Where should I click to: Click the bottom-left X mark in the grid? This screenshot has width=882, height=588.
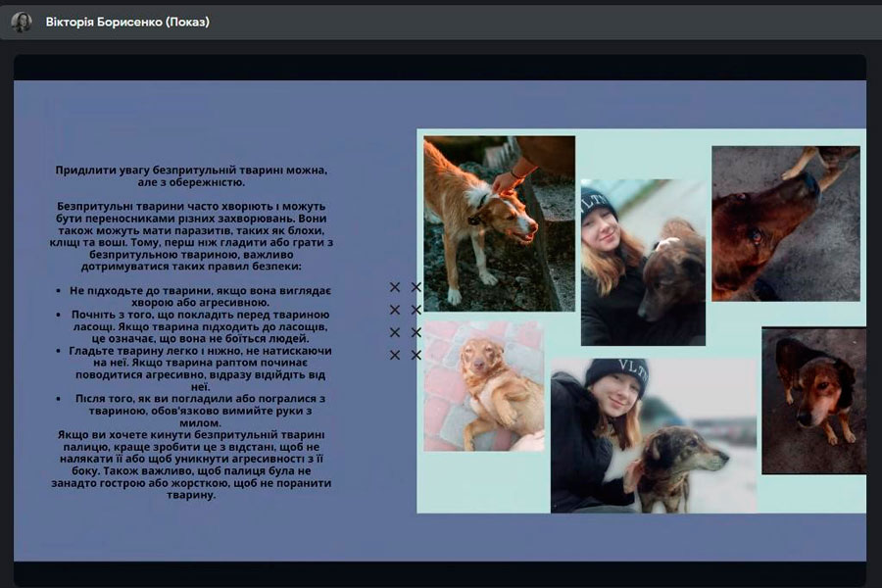click(395, 355)
